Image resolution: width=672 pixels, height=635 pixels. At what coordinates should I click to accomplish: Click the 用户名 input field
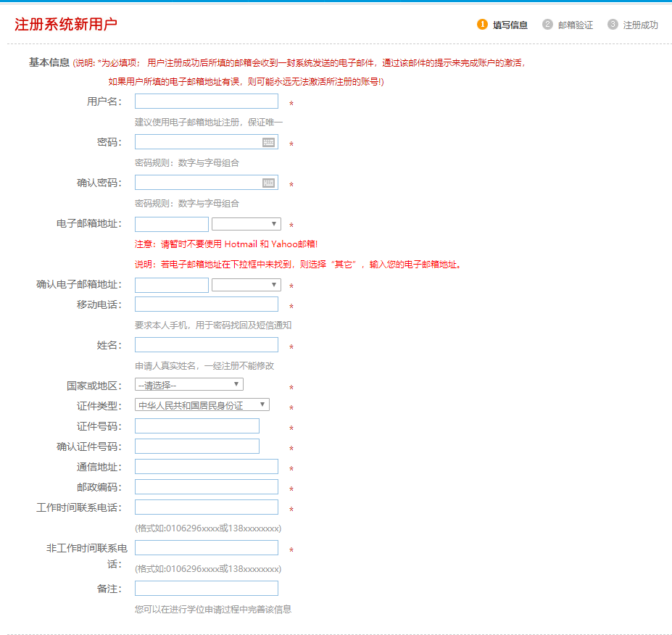(x=205, y=101)
